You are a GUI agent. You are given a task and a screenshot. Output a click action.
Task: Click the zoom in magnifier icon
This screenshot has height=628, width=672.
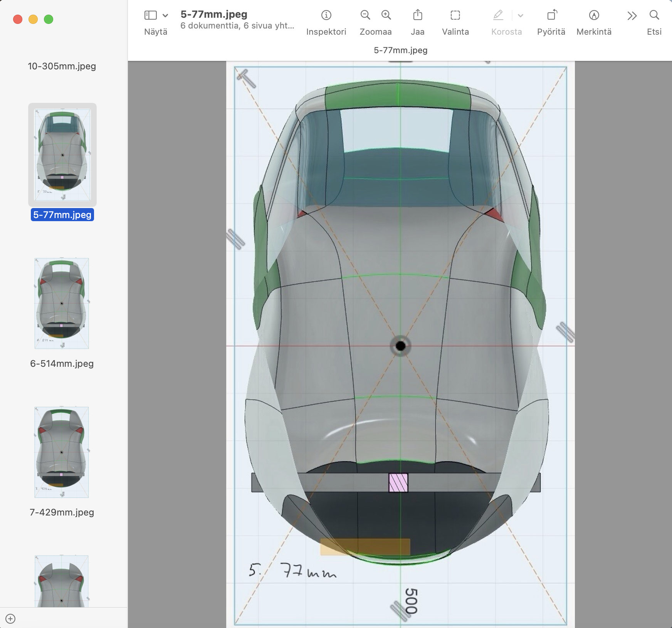(386, 15)
